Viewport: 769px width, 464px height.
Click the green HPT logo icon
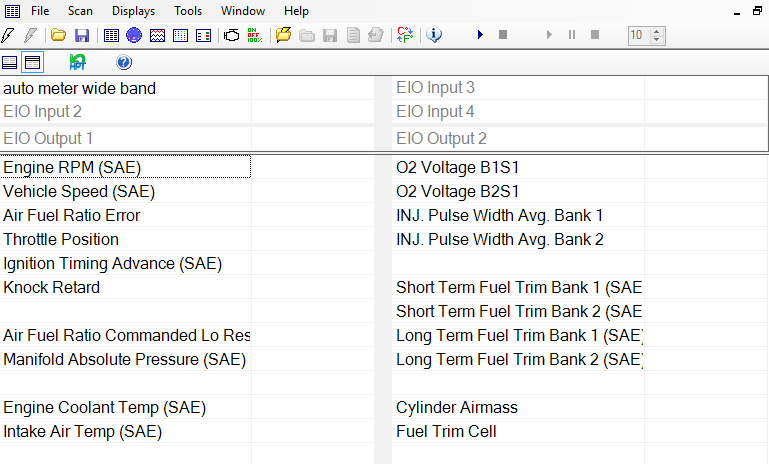pyautogui.click(x=77, y=62)
